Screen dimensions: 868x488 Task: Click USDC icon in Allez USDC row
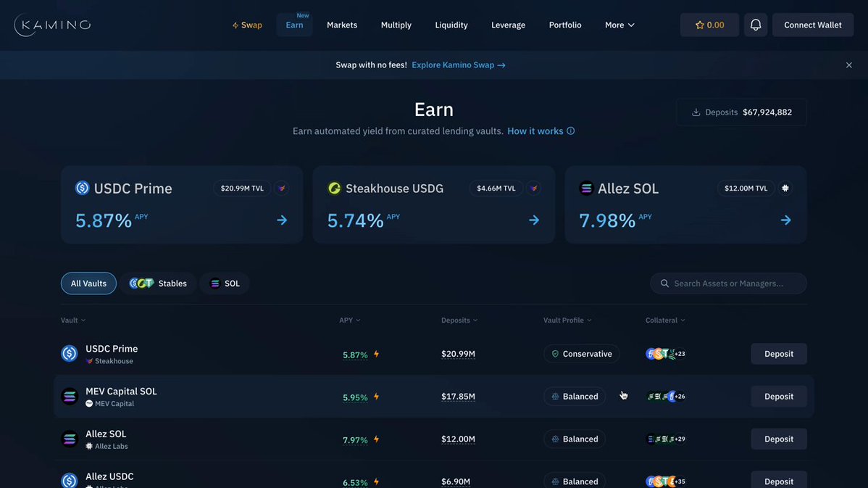pos(70,480)
